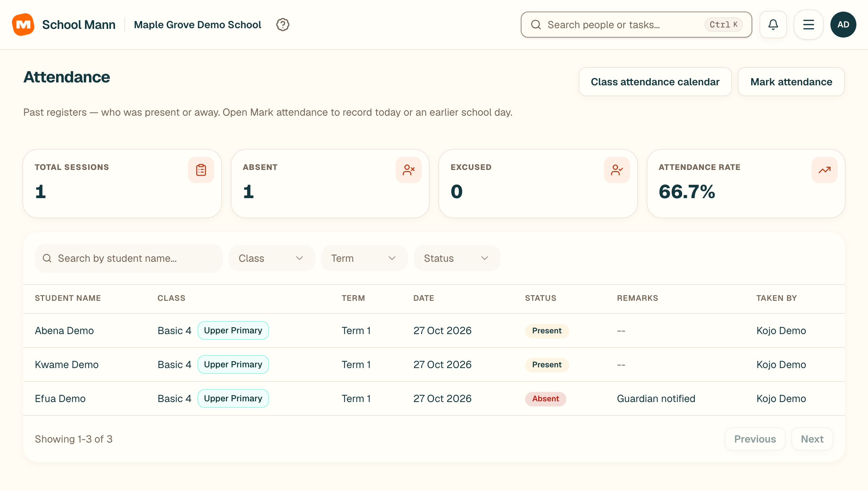The width and height of the screenshot is (868, 491).
Task: Click the Ctrl K shortcut badge
Action: 723,25
